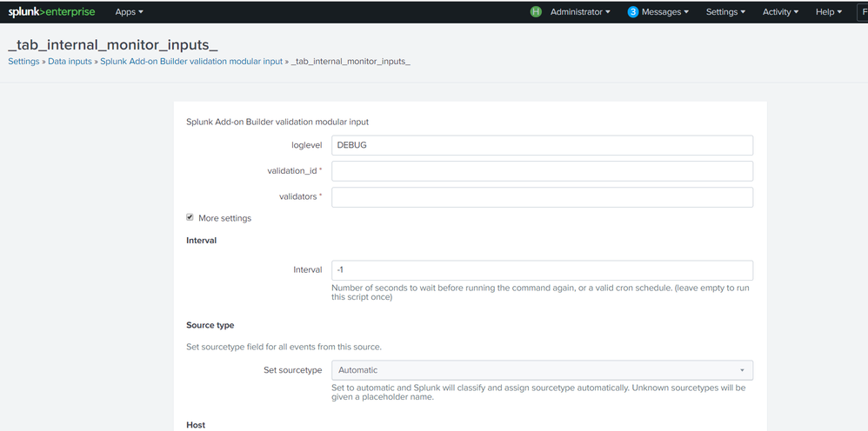This screenshot has height=431, width=868.
Task: Click the green Administrator avatar icon
Action: pos(536,12)
